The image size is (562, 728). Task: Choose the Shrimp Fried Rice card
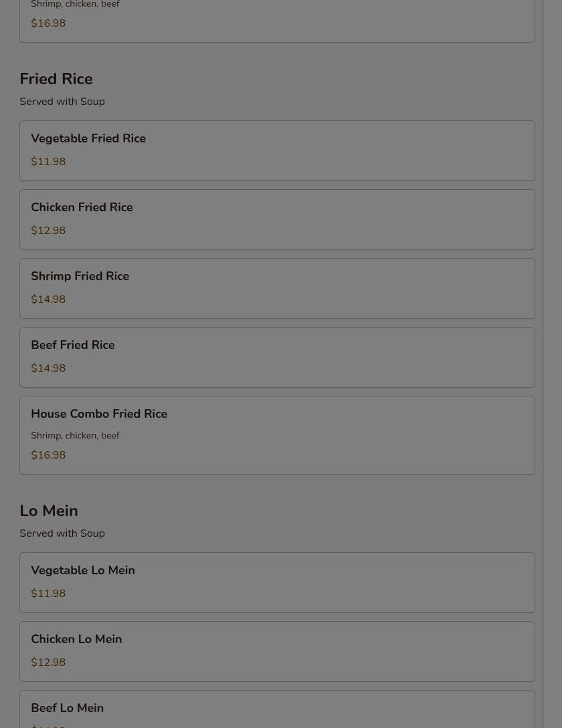277,287
